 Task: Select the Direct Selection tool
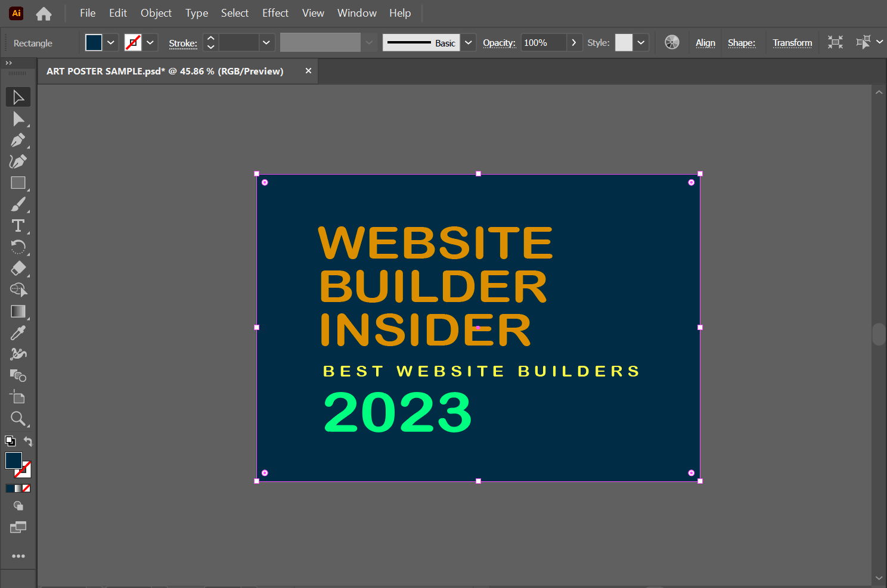pyautogui.click(x=18, y=119)
